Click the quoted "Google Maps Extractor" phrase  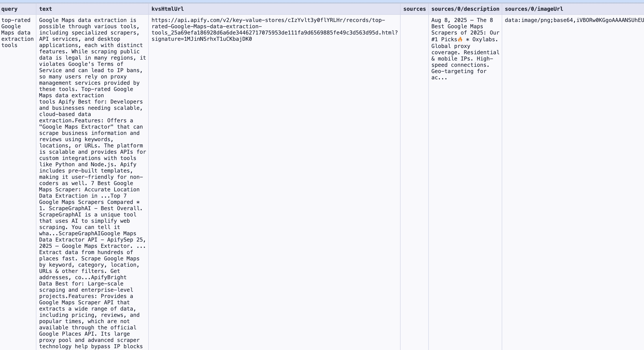pos(76,127)
